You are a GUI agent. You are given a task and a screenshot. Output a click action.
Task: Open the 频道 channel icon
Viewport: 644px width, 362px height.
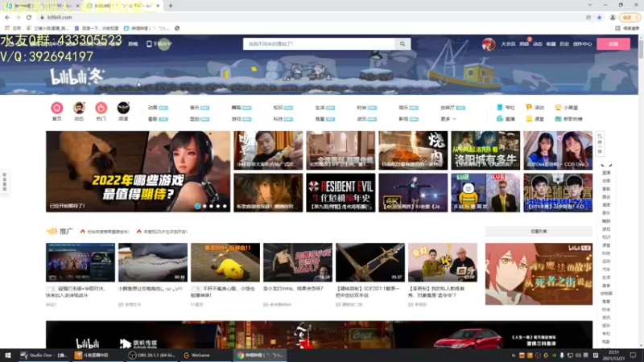click(x=123, y=108)
